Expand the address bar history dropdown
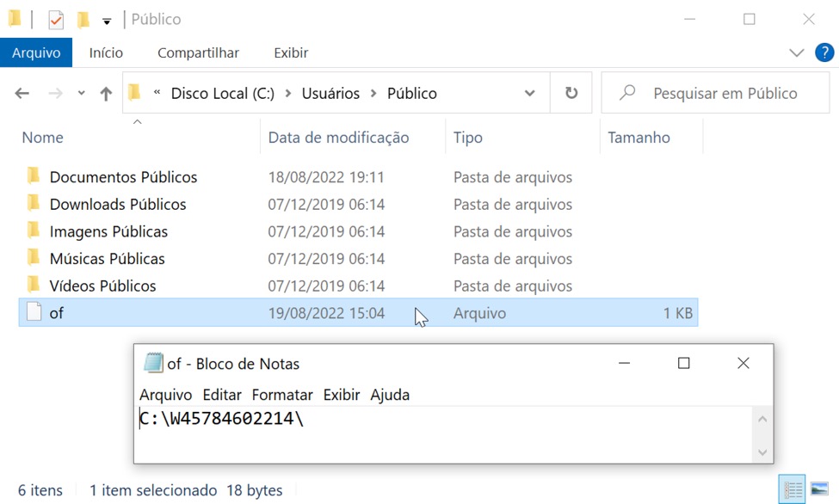The image size is (839, 504). coord(529,94)
